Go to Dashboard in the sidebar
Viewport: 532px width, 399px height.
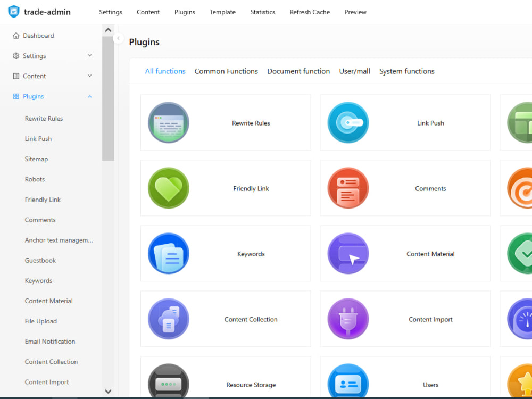38,36
